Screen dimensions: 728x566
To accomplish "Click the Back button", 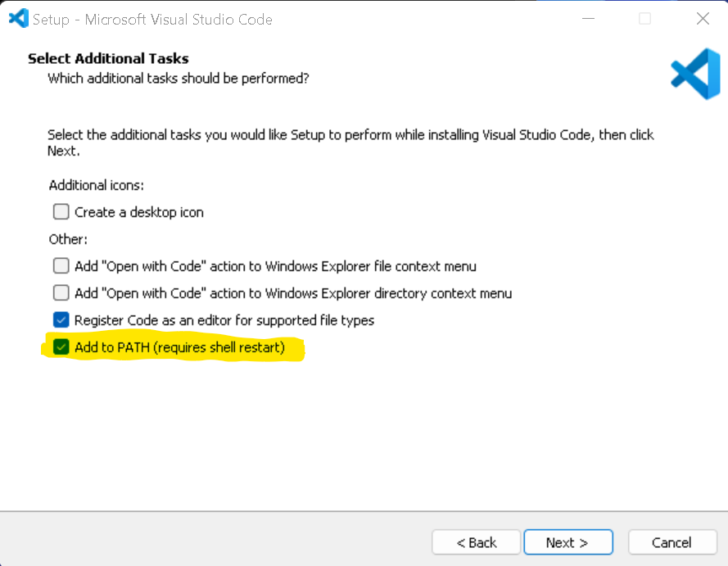I will click(x=476, y=542).
